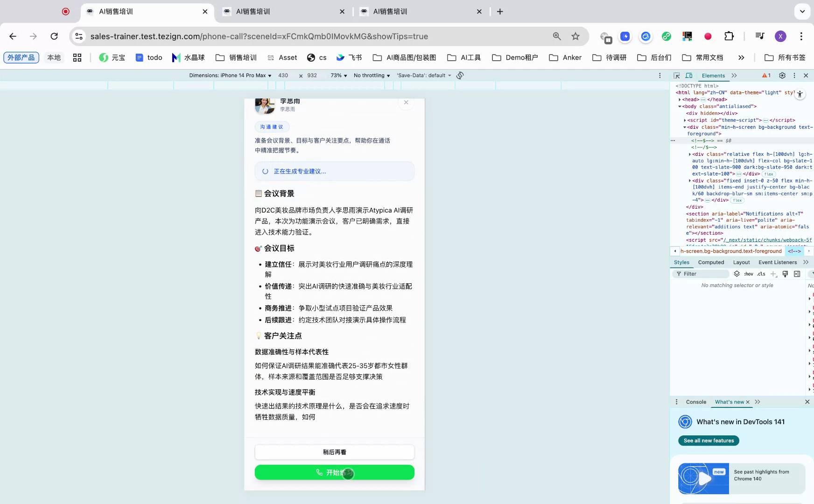814x504 pixels.
Task: Open the .cls class editor
Action: (x=761, y=274)
